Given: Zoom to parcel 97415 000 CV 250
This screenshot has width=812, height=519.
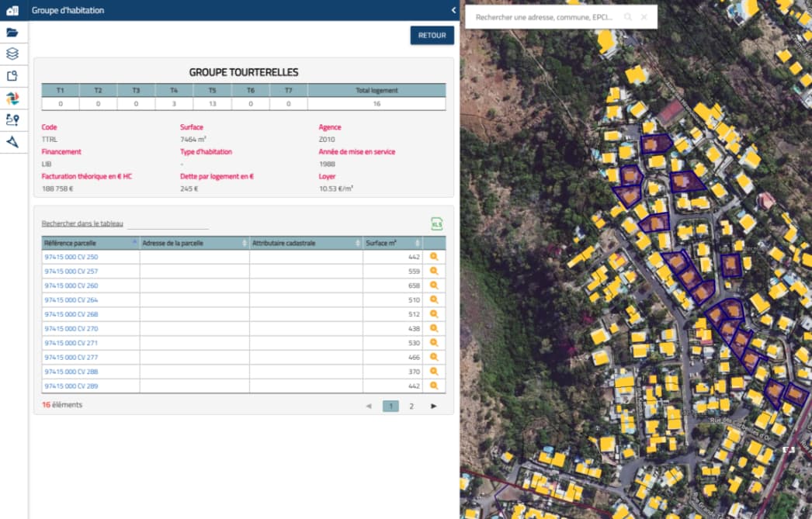Looking at the screenshot, I should 434,257.
